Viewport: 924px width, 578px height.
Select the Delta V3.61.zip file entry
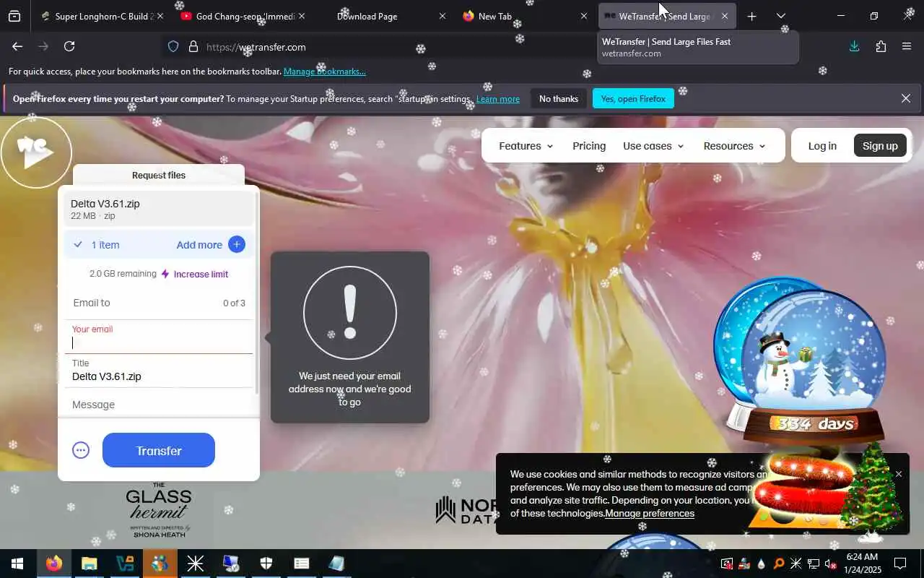tap(159, 209)
